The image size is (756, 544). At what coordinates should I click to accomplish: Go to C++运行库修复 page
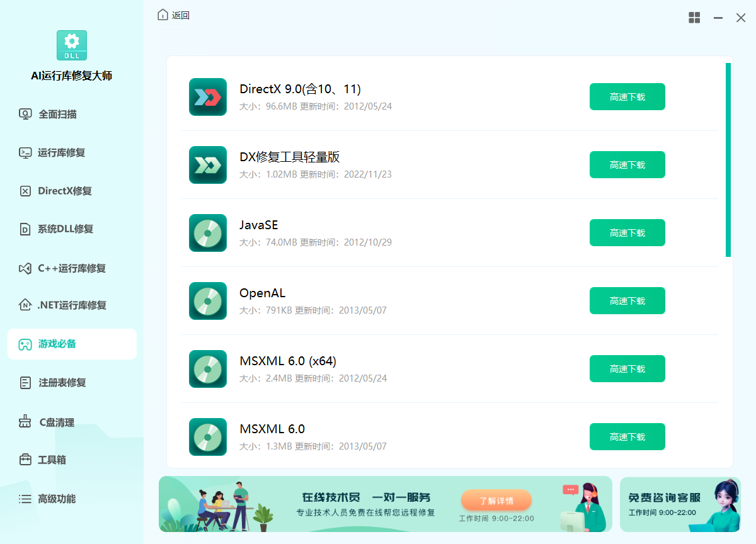[x=71, y=268]
